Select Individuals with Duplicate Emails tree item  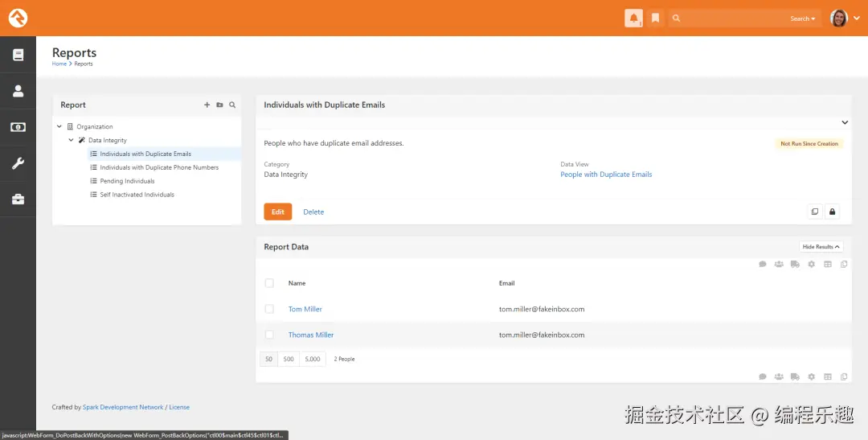(x=145, y=154)
